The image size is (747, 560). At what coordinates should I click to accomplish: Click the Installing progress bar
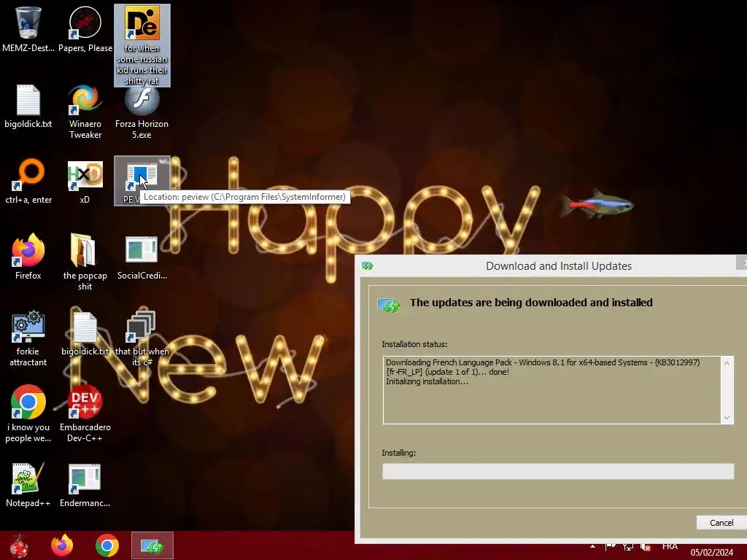pyautogui.click(x=558, y=472)
